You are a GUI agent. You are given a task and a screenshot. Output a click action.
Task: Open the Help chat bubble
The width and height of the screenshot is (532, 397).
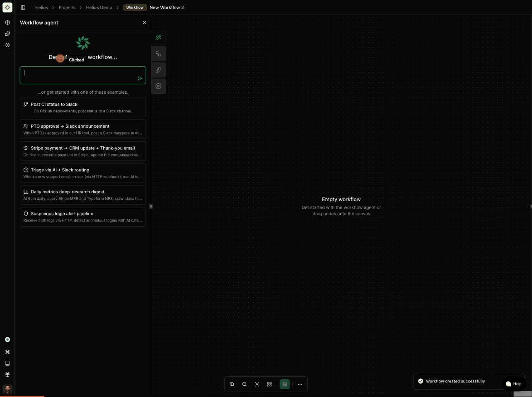click(x=514, y=384)
